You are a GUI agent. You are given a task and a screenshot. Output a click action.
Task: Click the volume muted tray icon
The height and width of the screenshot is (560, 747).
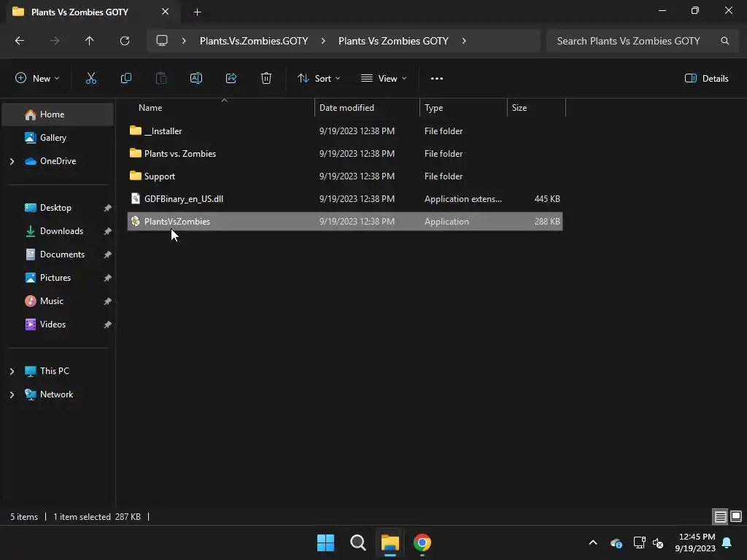coord(658,542)
